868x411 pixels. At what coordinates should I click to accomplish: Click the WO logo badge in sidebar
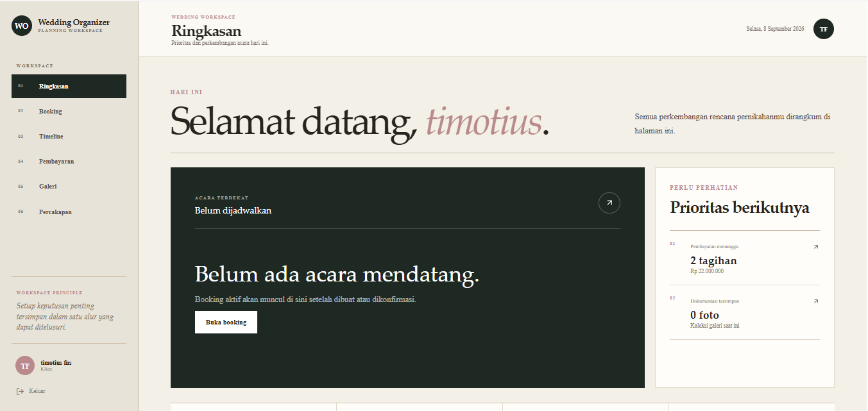(21, 26)
